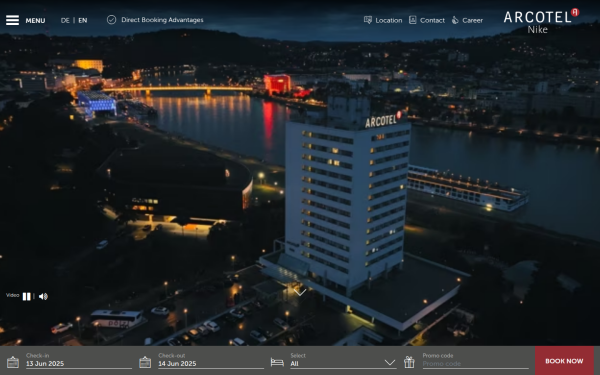The width and height of the screenshot is (600, 375).
Task: Click the Contact card icon
Action: [x=412, y=20]
